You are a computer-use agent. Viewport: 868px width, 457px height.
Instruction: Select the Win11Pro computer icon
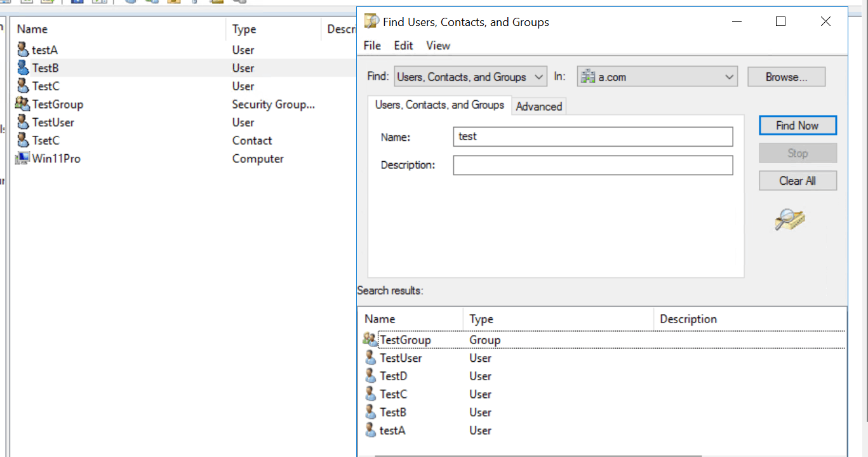(23, 159)
